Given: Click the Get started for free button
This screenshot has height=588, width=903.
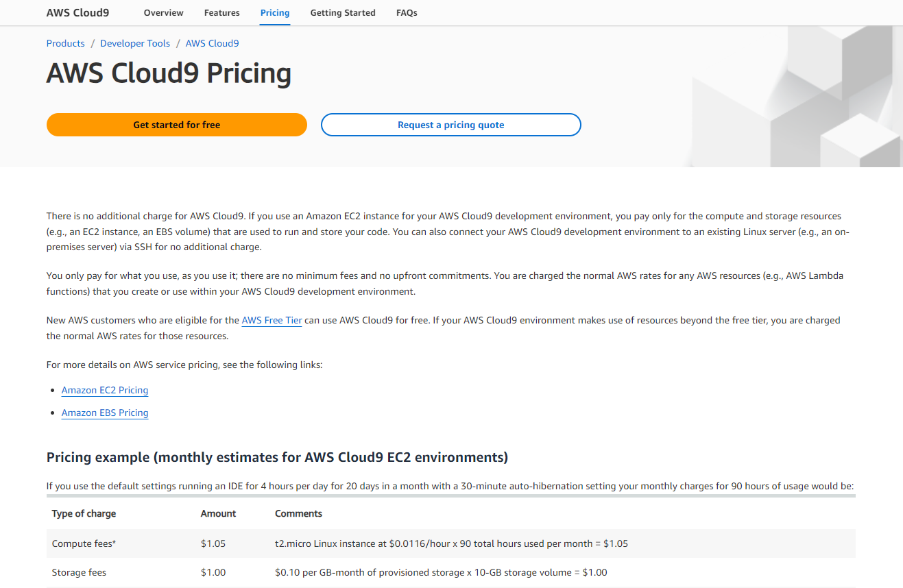Looking at the screenshot, I should [177, 125].
